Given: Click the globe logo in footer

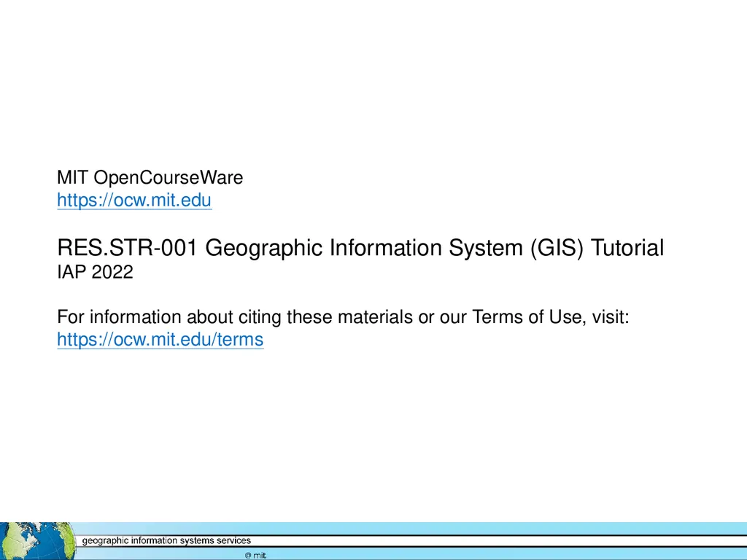Looking at the screenshot, I should (37, 541).
